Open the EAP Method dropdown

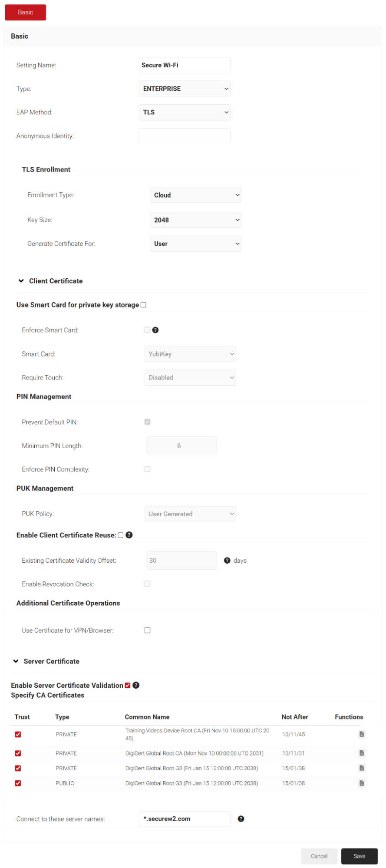[185, 112]
